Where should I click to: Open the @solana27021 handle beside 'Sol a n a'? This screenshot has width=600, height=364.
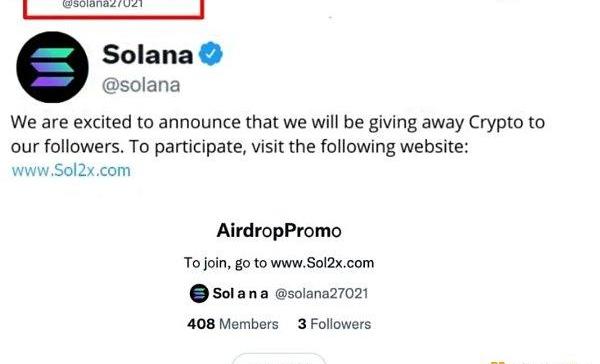321,294
